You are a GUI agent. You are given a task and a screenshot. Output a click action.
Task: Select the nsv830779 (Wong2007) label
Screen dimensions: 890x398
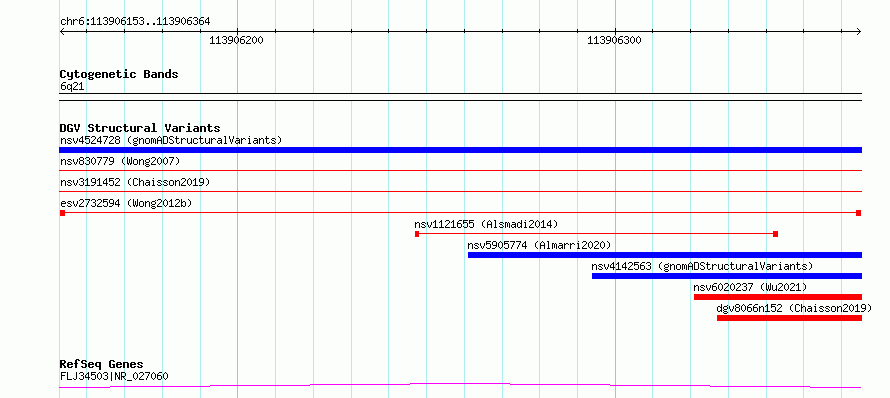point(120,161)
